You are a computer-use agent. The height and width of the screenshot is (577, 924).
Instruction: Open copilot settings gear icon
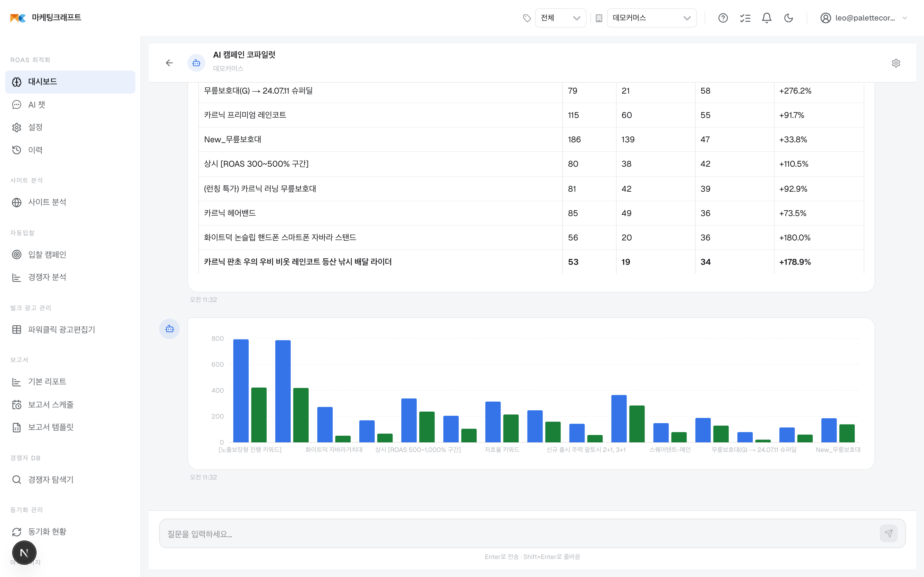point(896,63)
